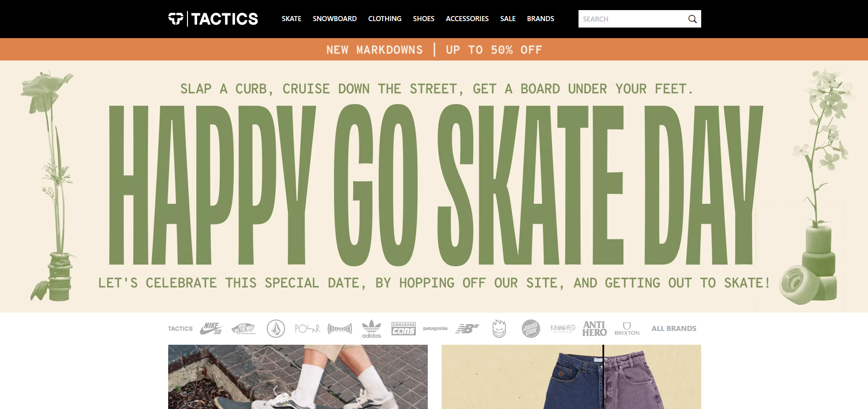Click the search magnifier icon
This screenshot has height=409, width=868.
click(692, 19)
